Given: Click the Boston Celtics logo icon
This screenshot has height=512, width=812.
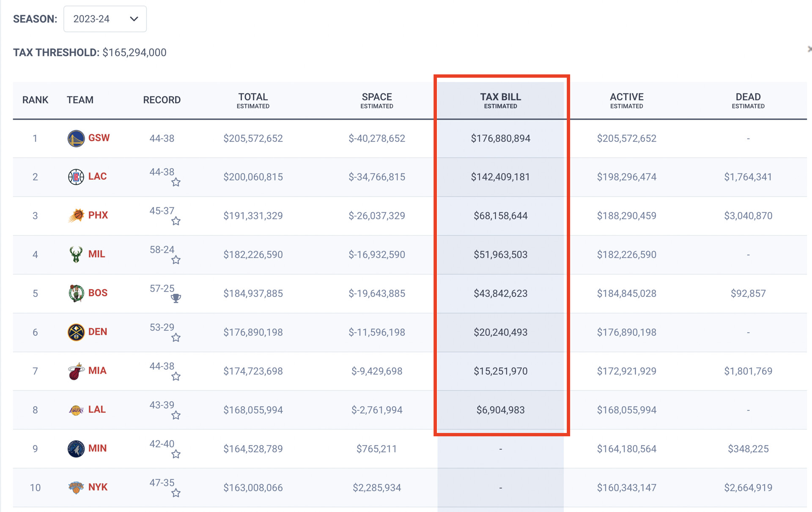Looking at the screenshot, I should 76,293.
